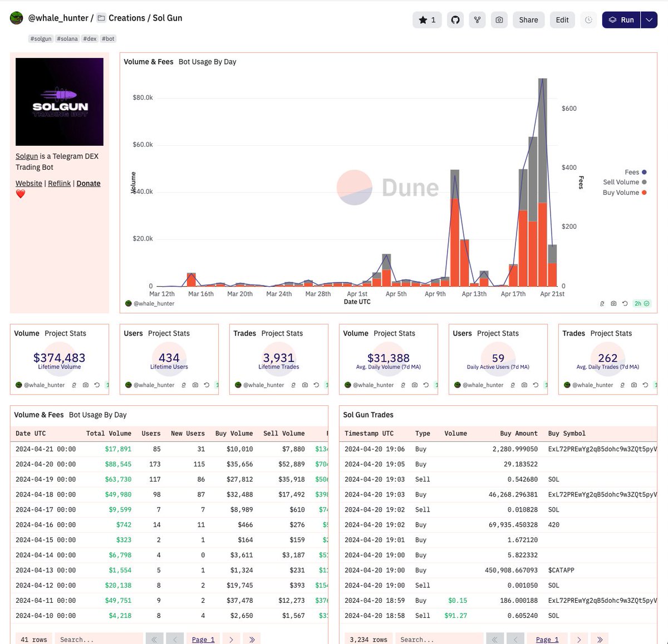Image resolution: width=668 pixels, height=644 pixels.
Task: Click the Share button
Action: (528, 19)
